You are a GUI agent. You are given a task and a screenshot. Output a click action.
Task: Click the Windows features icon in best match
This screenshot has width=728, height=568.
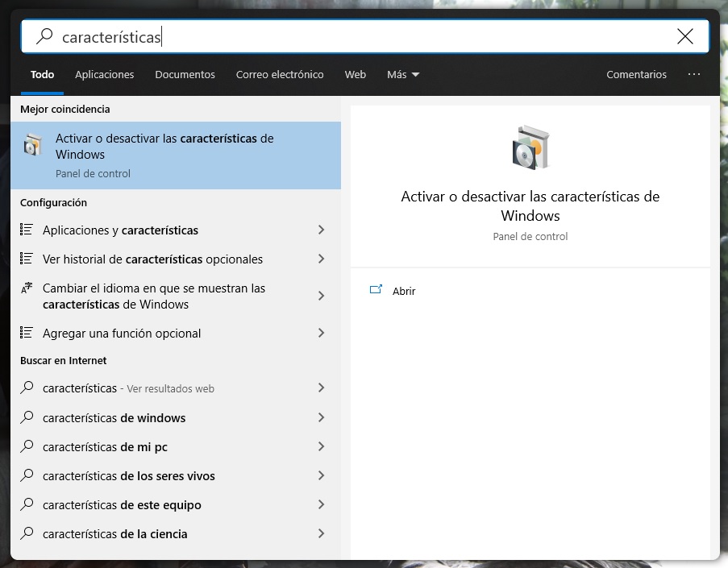click(32, 145)
